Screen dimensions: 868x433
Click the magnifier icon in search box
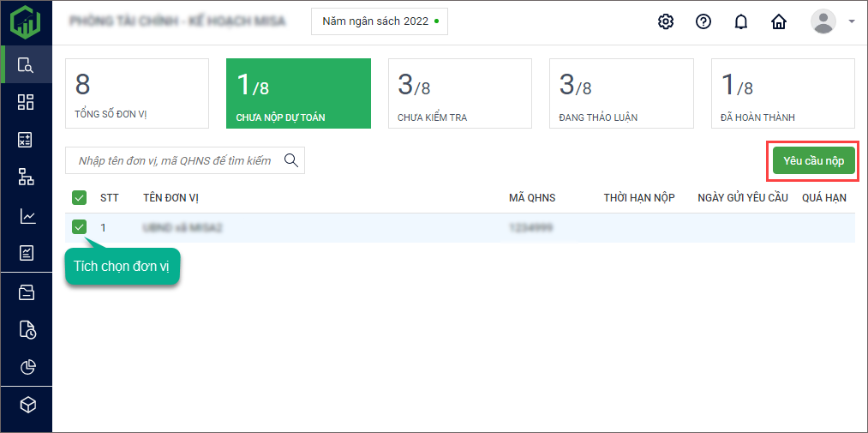[x=291, y=160]
